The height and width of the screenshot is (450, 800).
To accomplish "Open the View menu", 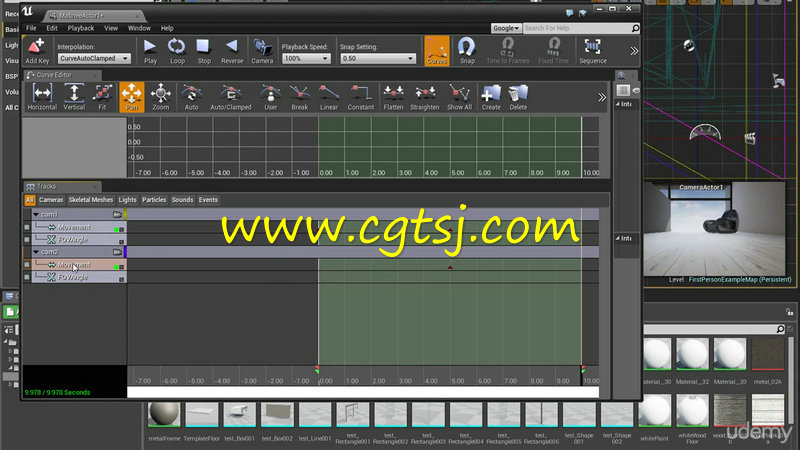I will click(111, 28).
